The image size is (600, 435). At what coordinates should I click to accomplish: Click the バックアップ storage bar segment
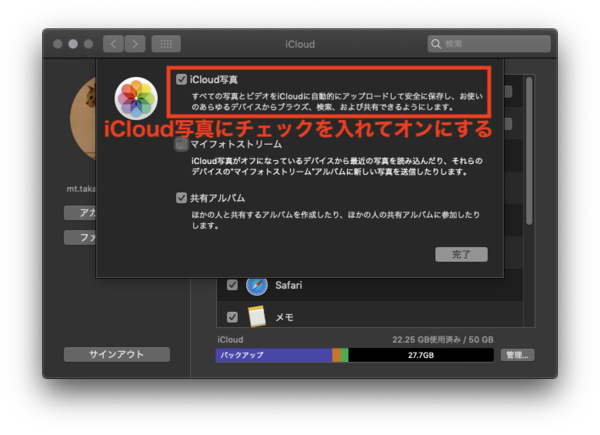tap(274, 355)
